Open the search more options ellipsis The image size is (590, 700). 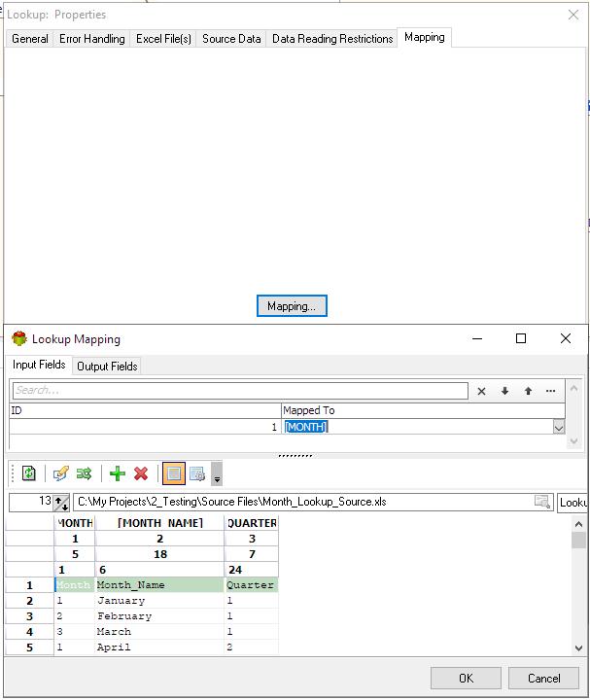coord(551,391)
